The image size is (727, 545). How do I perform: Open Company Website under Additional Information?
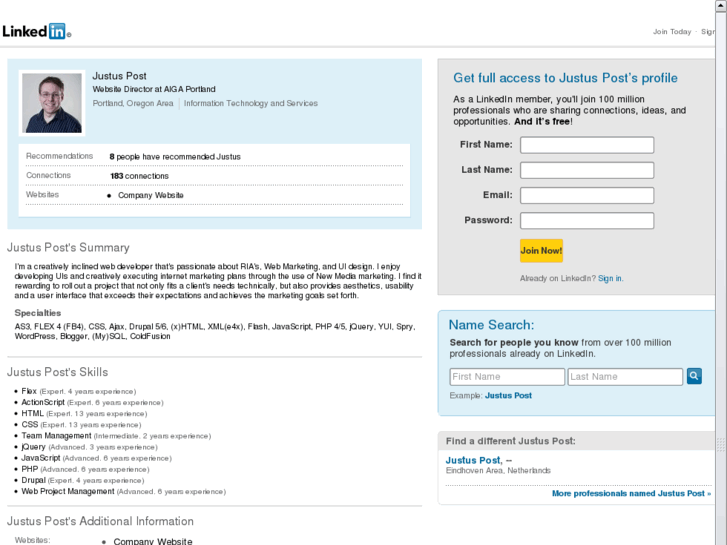[x=153, y=541]
